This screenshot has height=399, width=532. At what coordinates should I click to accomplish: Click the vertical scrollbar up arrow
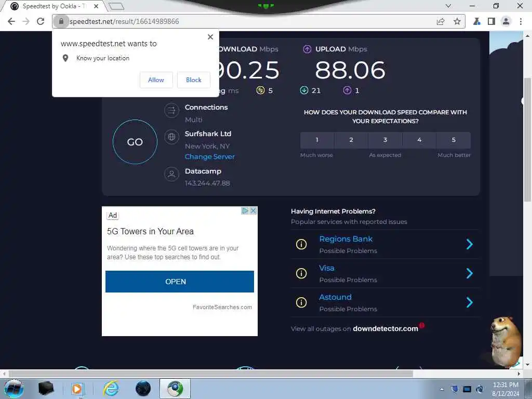[528, 35]
